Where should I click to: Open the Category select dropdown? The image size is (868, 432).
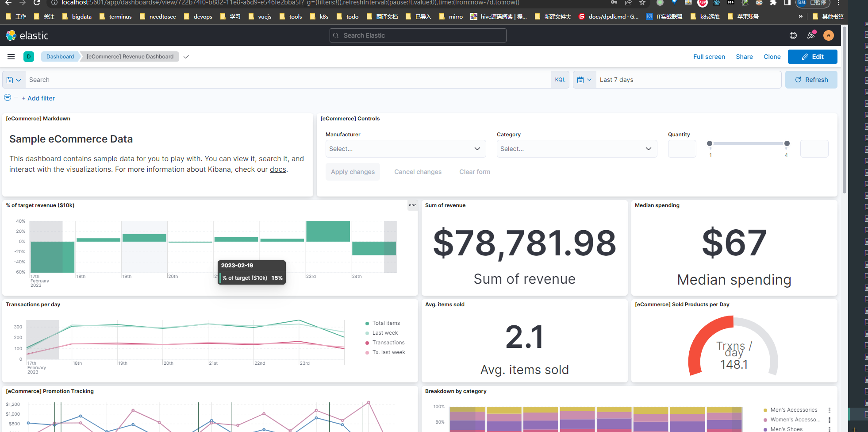click(x=577, y=149)
